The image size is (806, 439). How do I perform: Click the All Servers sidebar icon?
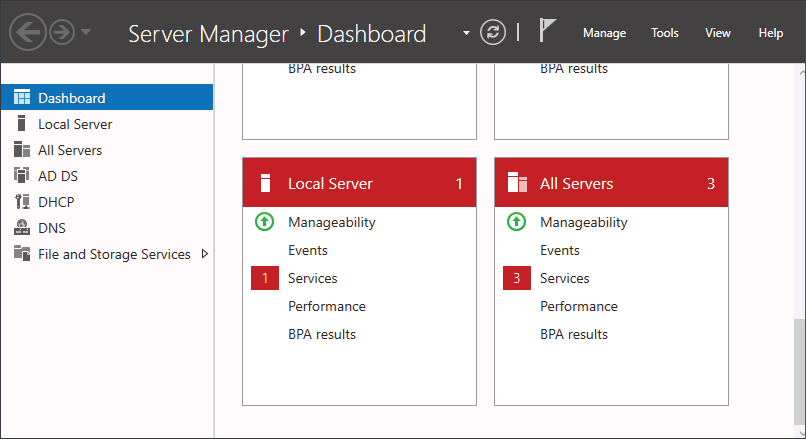click(22, 150)
